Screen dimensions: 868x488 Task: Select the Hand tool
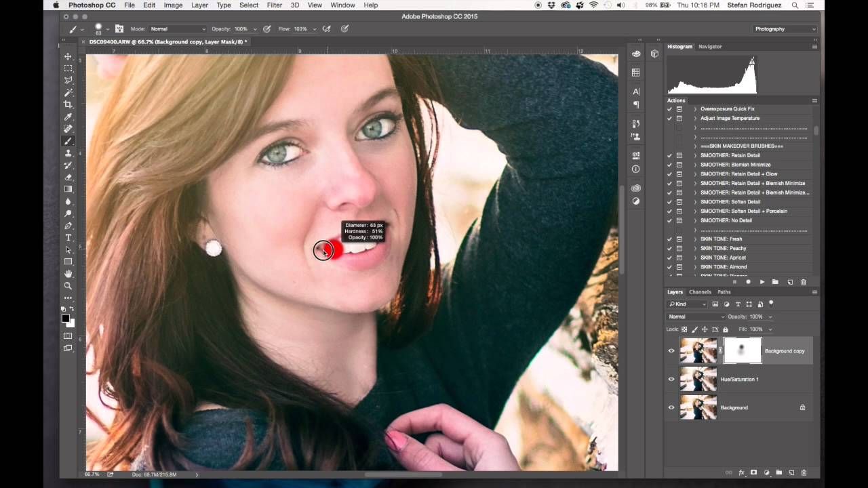68,274
